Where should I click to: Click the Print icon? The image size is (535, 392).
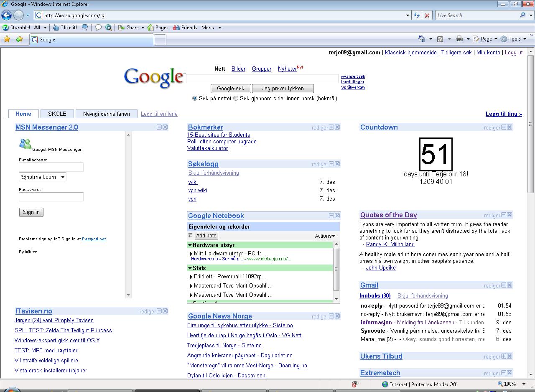(x=459, y=39)
